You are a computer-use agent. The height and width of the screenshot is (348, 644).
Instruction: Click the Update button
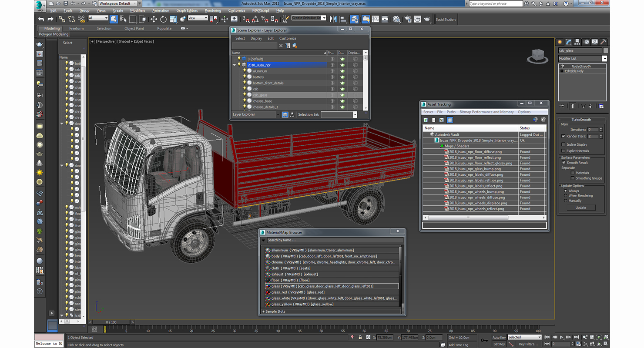(x=581, y=207)
